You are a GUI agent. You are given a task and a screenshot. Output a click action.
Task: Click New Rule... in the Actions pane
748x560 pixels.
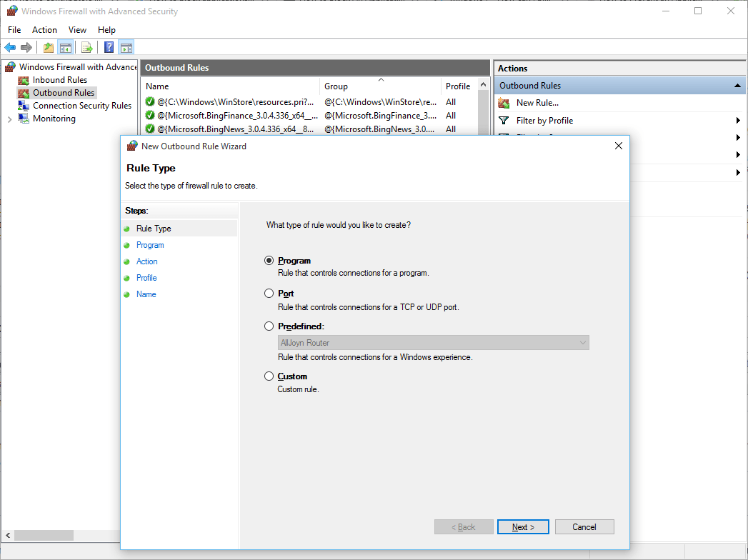(538, 103)
